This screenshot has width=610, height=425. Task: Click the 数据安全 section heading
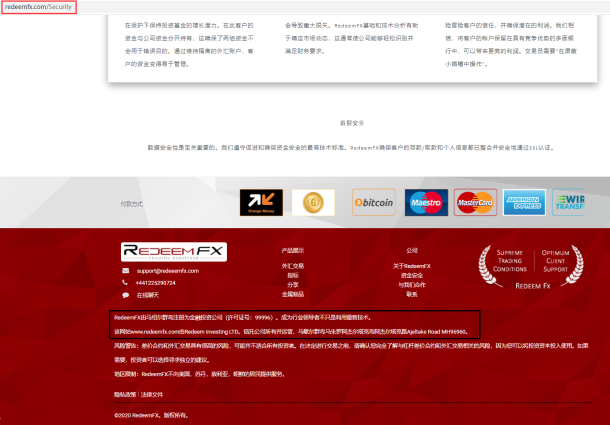tap(352, 123)
